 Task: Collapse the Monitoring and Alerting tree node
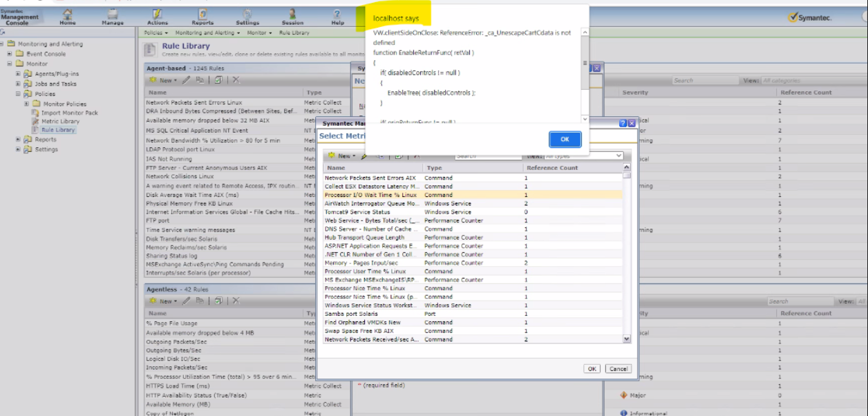coord(2,44)
